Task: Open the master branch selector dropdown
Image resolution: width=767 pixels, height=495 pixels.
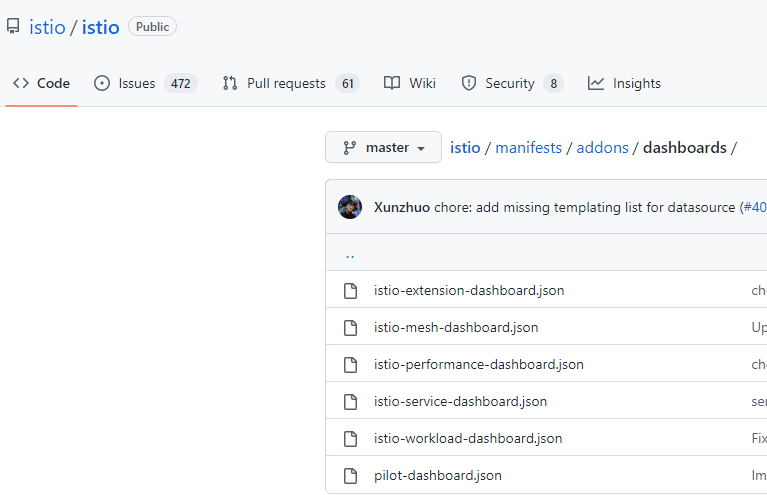Action: click(384, 147)
